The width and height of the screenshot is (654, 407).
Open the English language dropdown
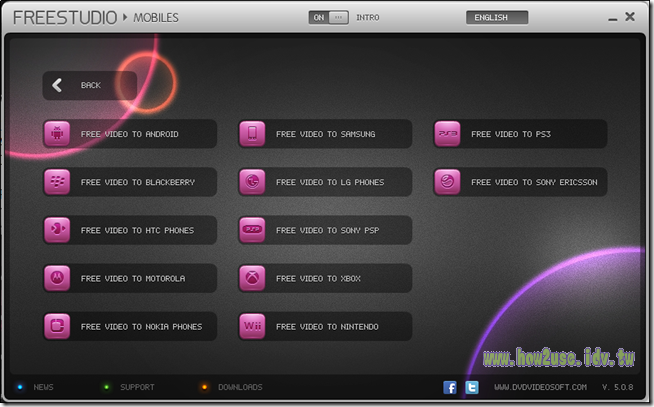tap(497, 18)
